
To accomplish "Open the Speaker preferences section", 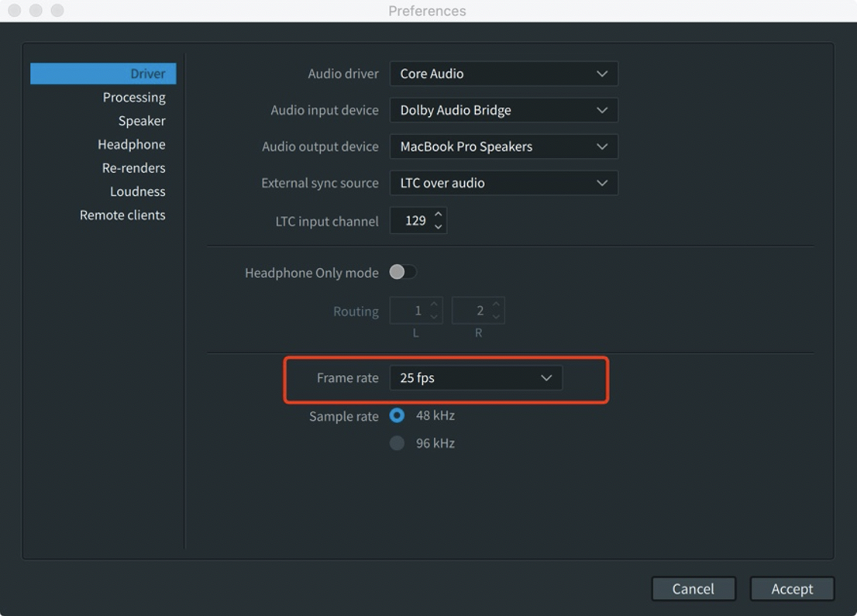I will pyautogui.click(x=142, y=121).
